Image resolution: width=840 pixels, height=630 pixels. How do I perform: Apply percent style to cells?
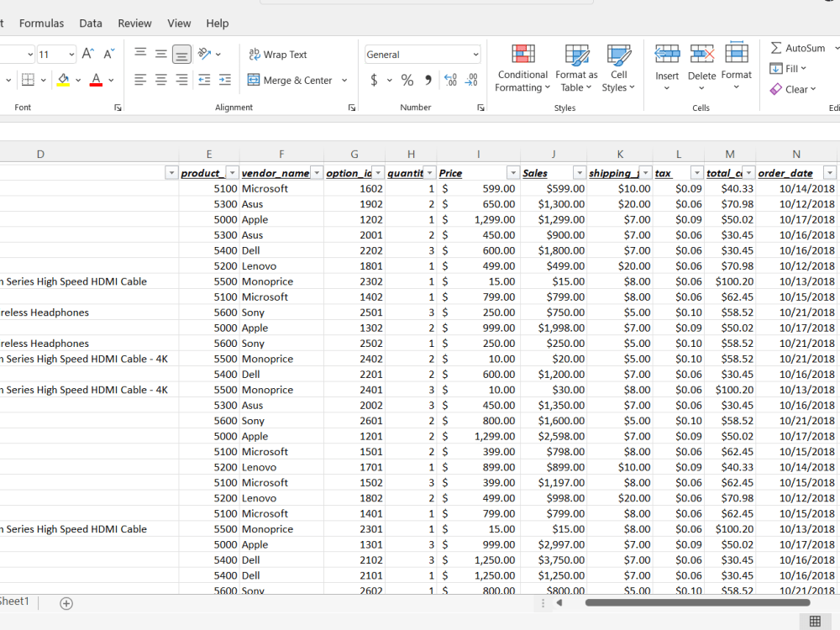tap(407, 81)
